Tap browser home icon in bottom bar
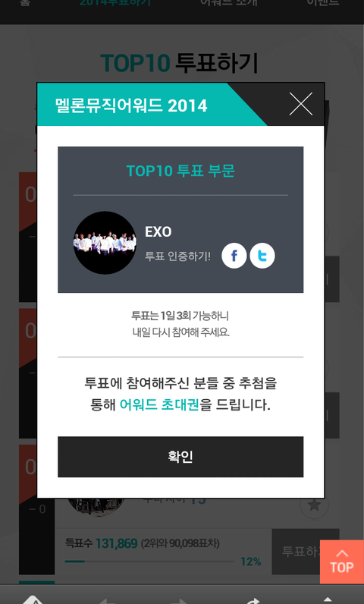Image resolution: width=364 pixels, height=604 pixels. coord(33,599)
